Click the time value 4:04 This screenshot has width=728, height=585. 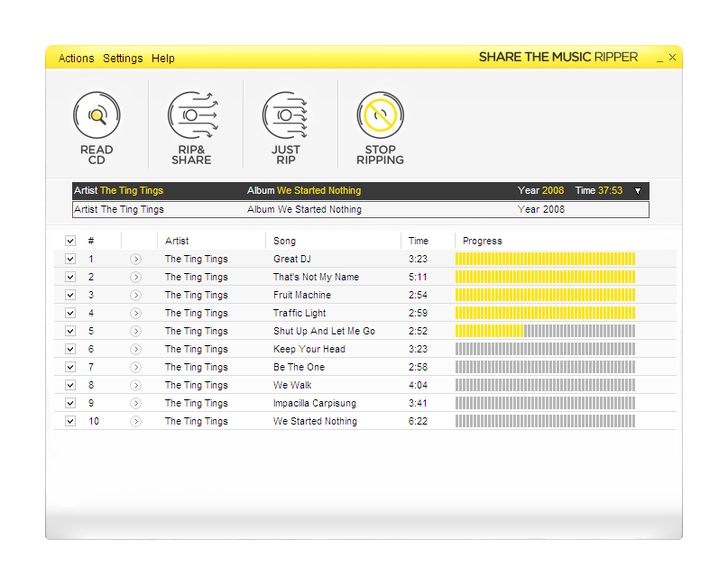pyautogui.click(x=418, y=385)
